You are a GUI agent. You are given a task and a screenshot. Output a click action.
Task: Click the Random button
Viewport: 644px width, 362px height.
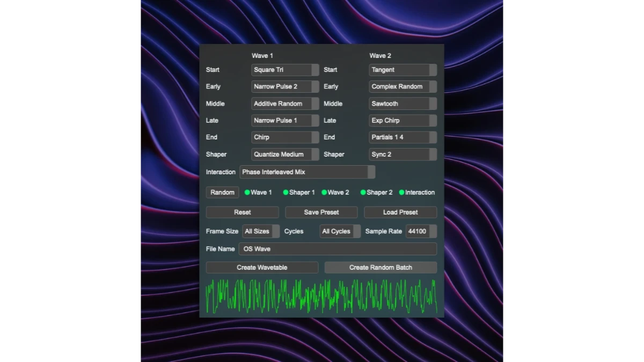point(222,193)
